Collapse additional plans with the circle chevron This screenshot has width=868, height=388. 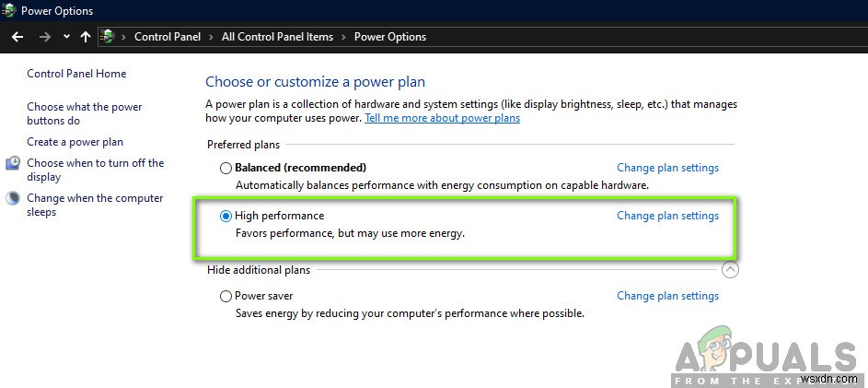(730, 270)
